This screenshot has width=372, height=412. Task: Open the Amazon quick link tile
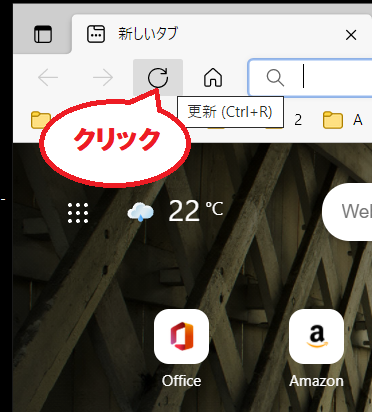[x=316, y=336]
